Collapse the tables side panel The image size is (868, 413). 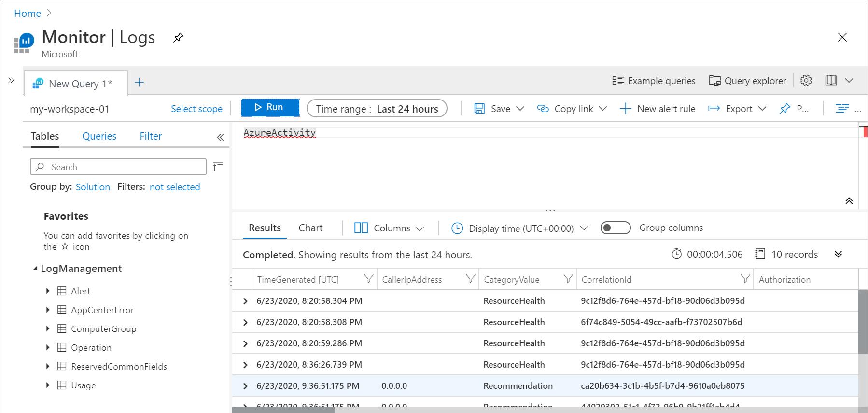(x=220, y=137)
